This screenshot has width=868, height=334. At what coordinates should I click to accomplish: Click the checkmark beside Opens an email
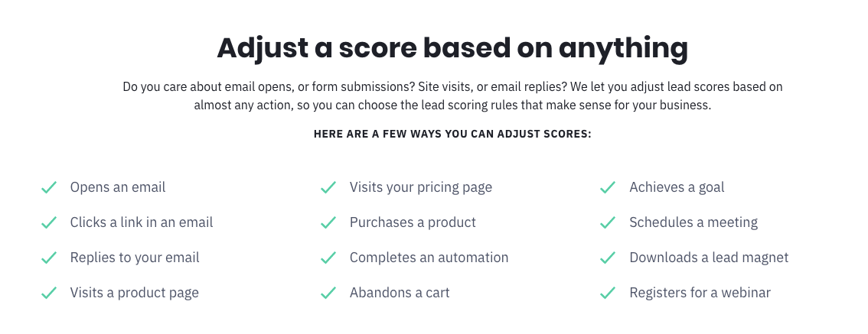49,187
